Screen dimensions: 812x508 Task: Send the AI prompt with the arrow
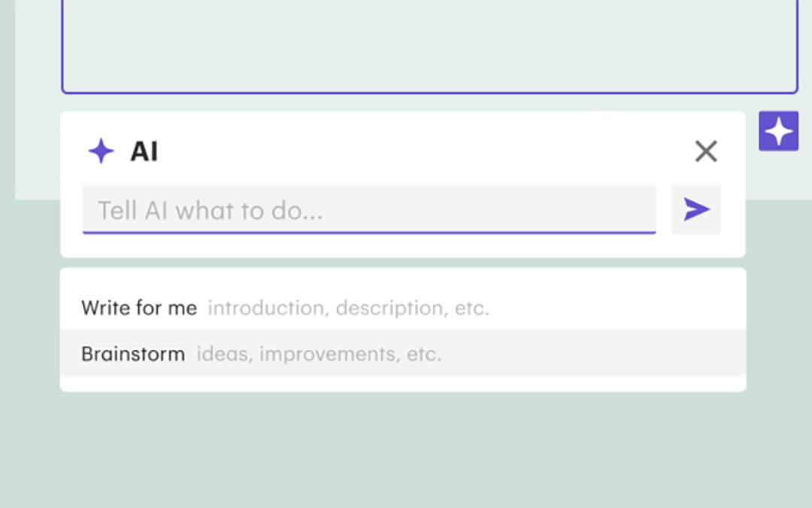coord(696,210)
